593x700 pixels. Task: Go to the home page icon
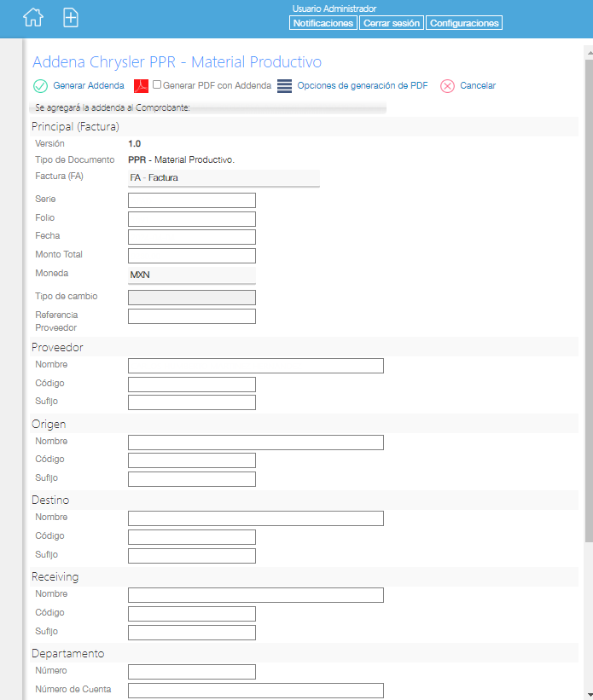[33, 18]
